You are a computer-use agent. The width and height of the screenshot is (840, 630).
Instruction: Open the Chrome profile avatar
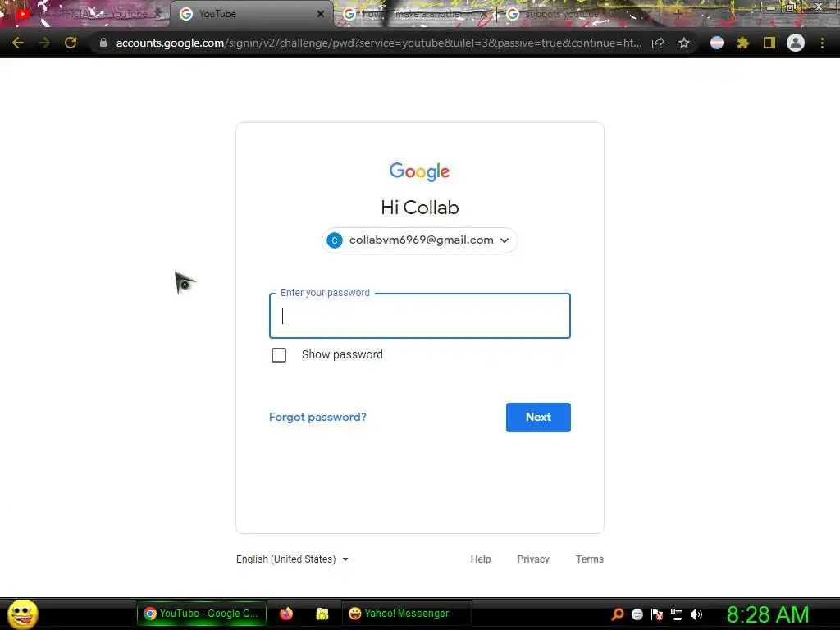click(x=796, y=43)
